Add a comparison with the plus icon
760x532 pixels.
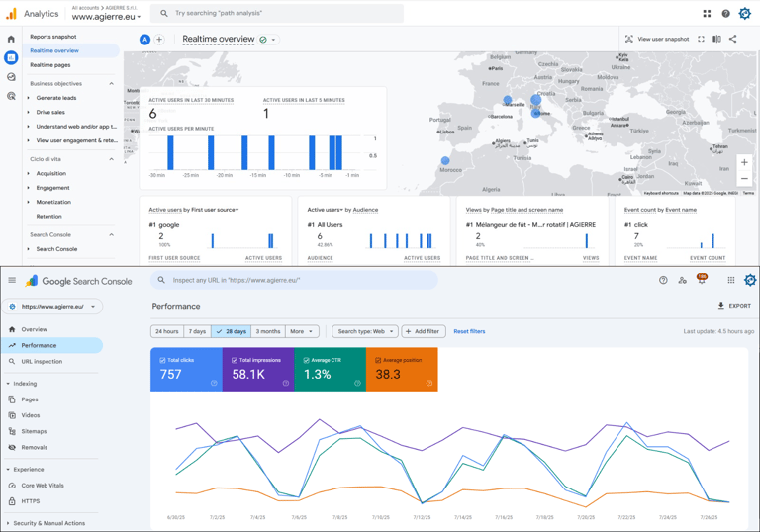click(159, 40)
